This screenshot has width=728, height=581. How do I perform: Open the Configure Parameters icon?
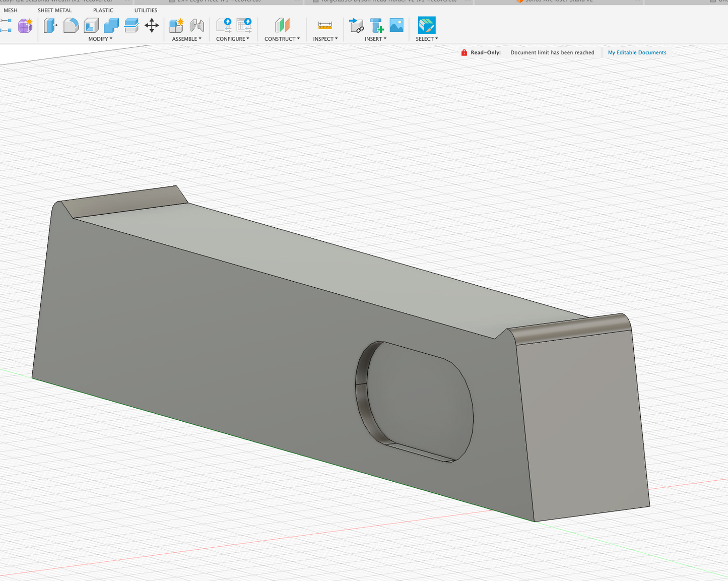(224, 25)
